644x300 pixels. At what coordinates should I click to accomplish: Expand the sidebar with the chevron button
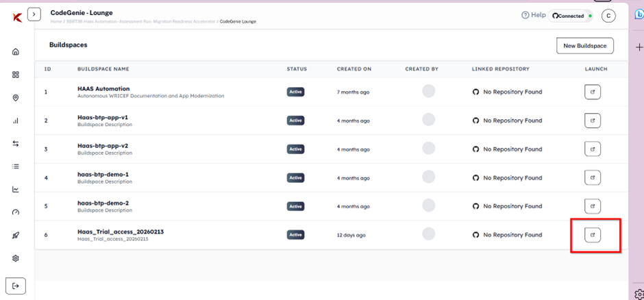pyautogui.click(x=34, y=14)
